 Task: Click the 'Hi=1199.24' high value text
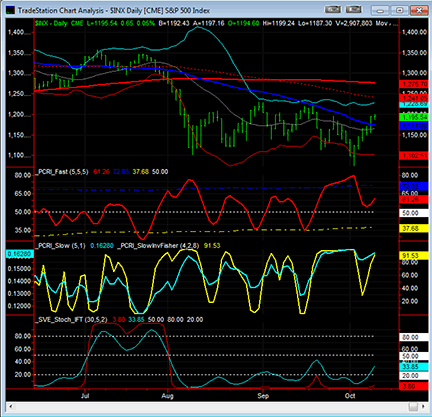[279, 23]
